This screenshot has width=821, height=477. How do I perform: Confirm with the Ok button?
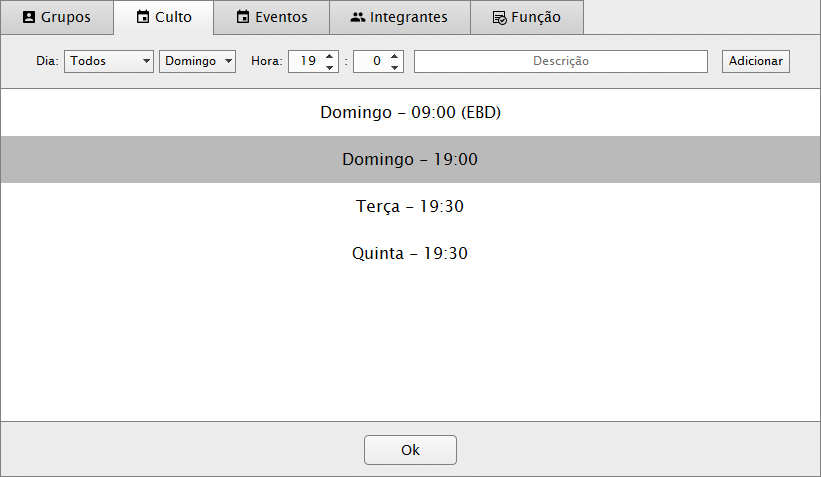(410, 450)
